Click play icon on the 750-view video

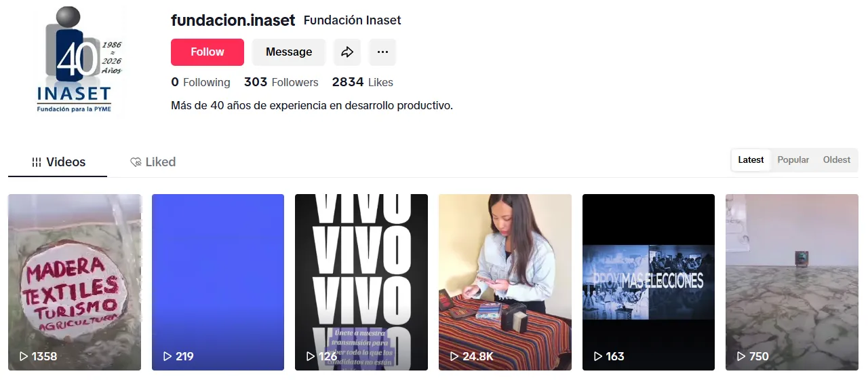pyautogui.click(x=741, y=356)
